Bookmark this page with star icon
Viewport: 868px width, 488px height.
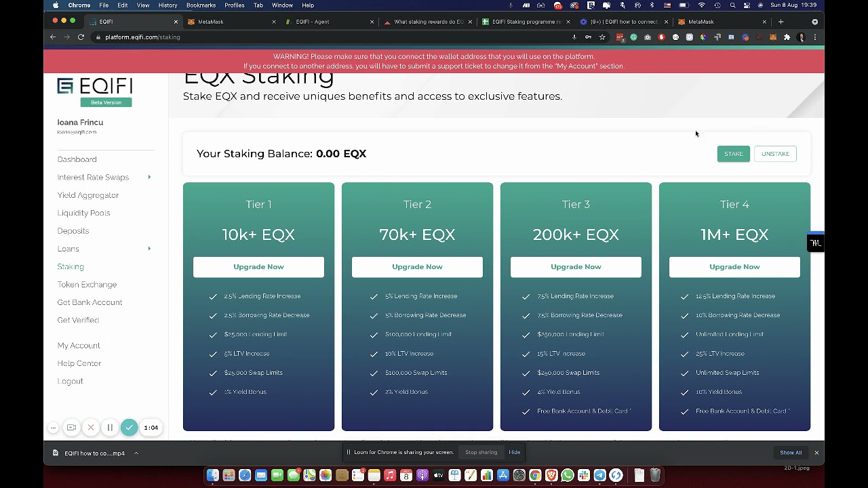coord(602,37)
